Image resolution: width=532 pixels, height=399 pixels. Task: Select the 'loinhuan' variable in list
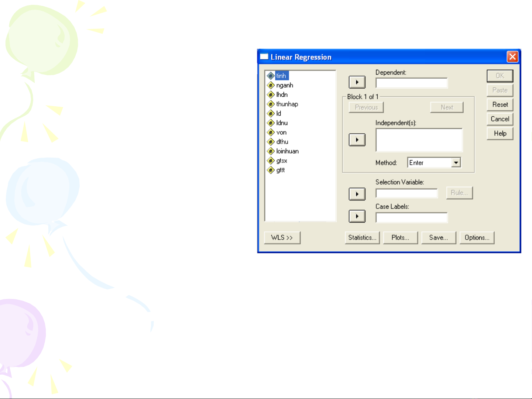287,151
